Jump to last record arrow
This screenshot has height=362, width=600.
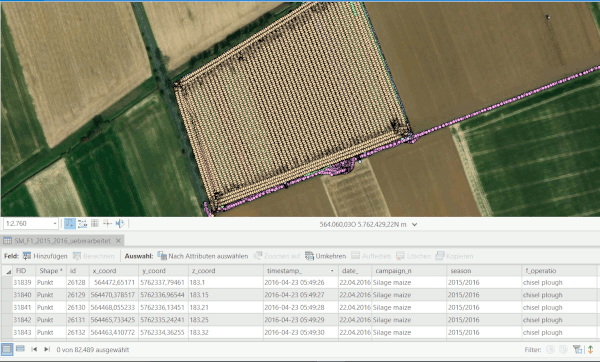click(47, 349)
